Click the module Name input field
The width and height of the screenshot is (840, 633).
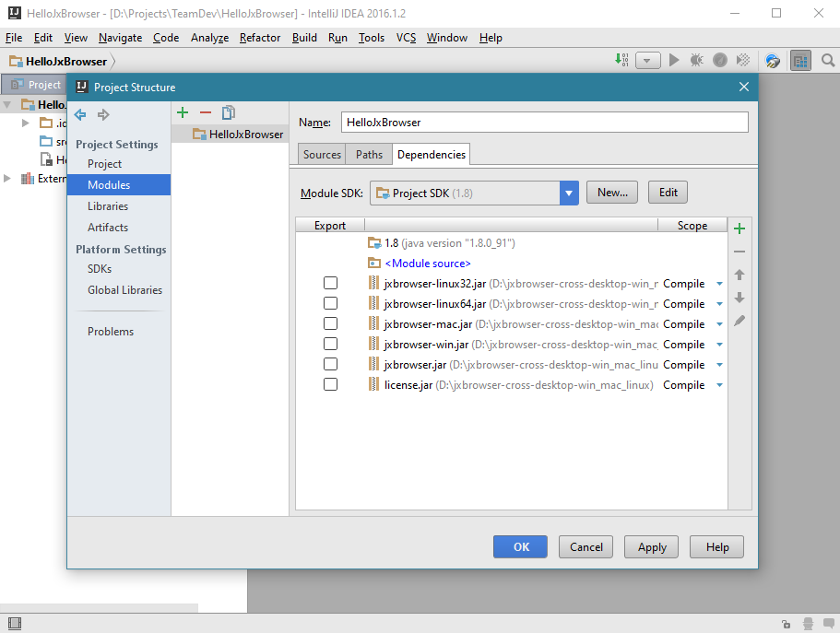tap(544, 123)
